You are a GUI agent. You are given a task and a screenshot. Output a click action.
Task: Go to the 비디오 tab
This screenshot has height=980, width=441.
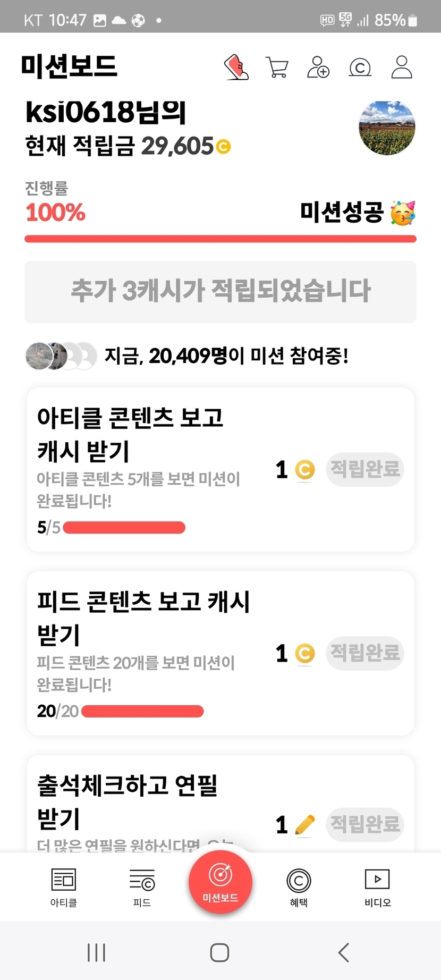(377, 888)
